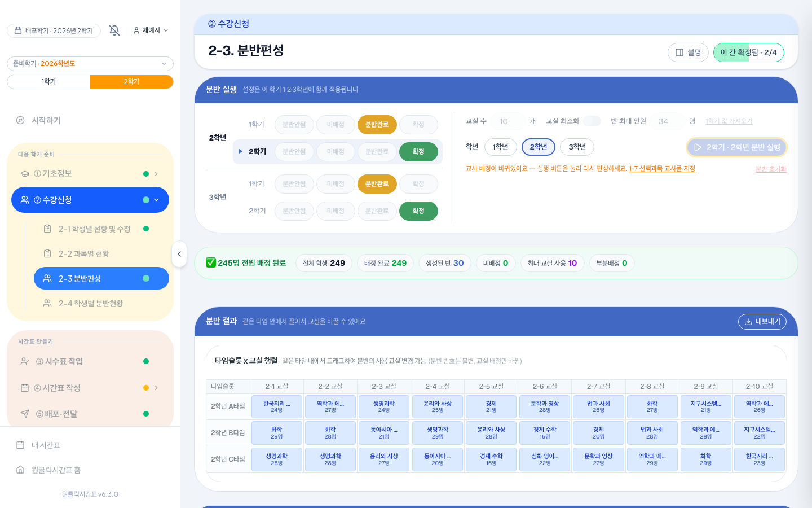Screen dimensions: 812x508
Task: Open the 채예지 user menu
Action: [151, 30]
